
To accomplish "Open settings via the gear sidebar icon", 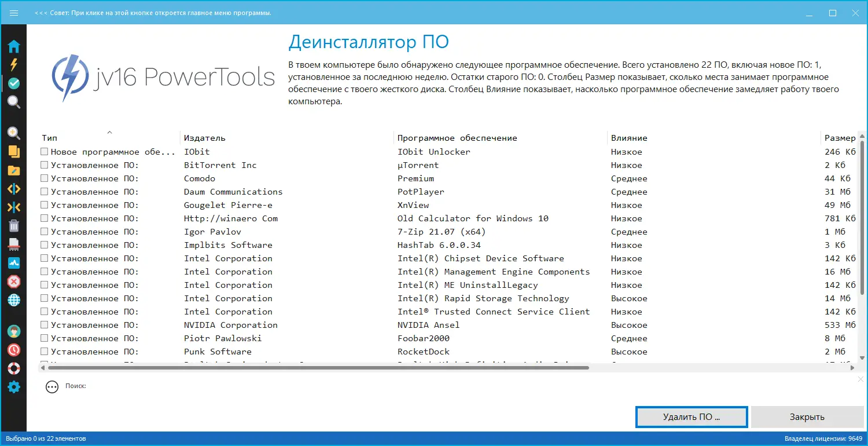I will click(x=14, y=387).
